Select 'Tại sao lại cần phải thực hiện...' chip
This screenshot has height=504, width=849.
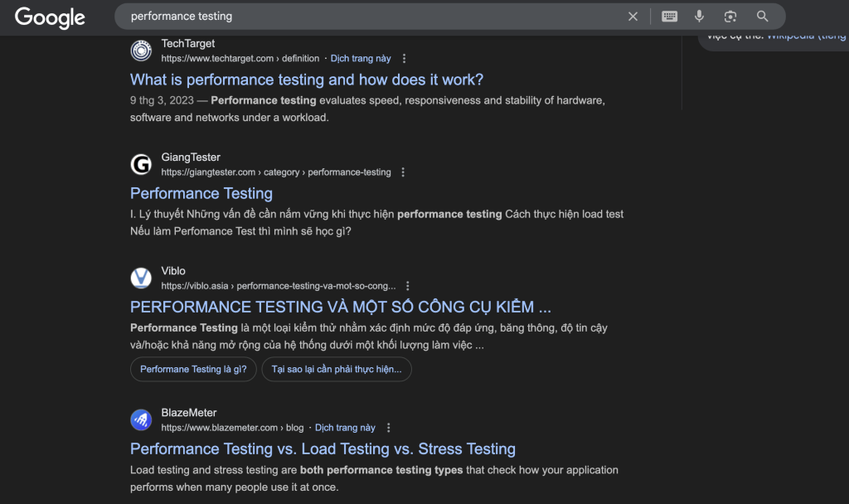pos(336,369)
